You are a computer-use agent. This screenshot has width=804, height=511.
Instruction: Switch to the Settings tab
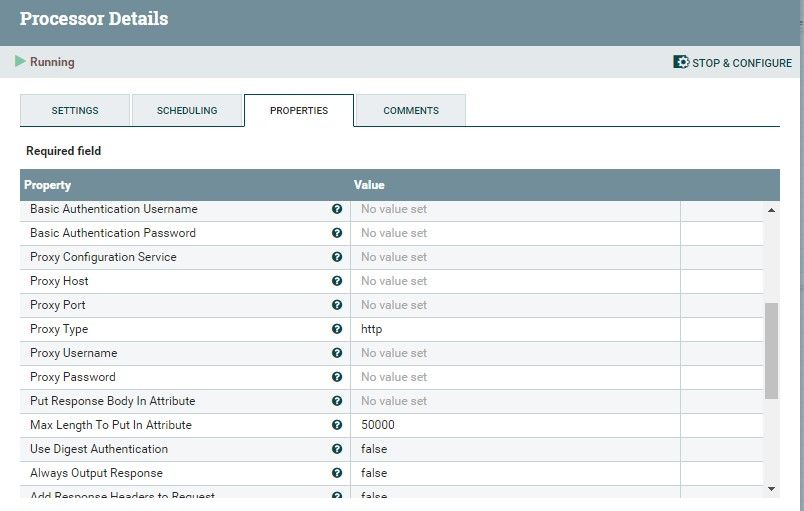click(x=75, y=110)
